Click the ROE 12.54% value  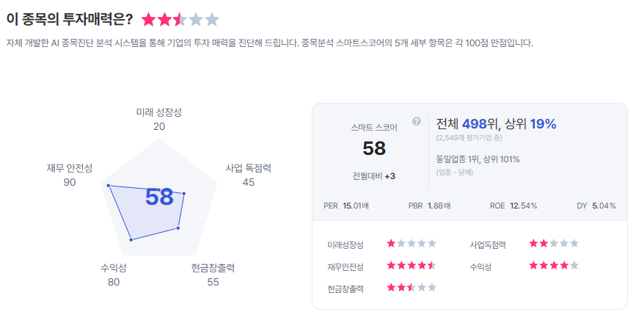click(x=523, y=206)
